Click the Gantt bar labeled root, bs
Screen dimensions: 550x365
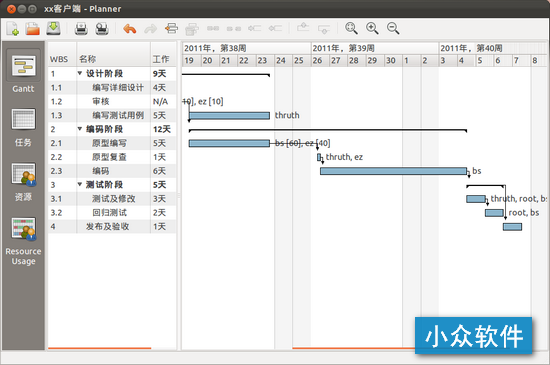point(494,213)
